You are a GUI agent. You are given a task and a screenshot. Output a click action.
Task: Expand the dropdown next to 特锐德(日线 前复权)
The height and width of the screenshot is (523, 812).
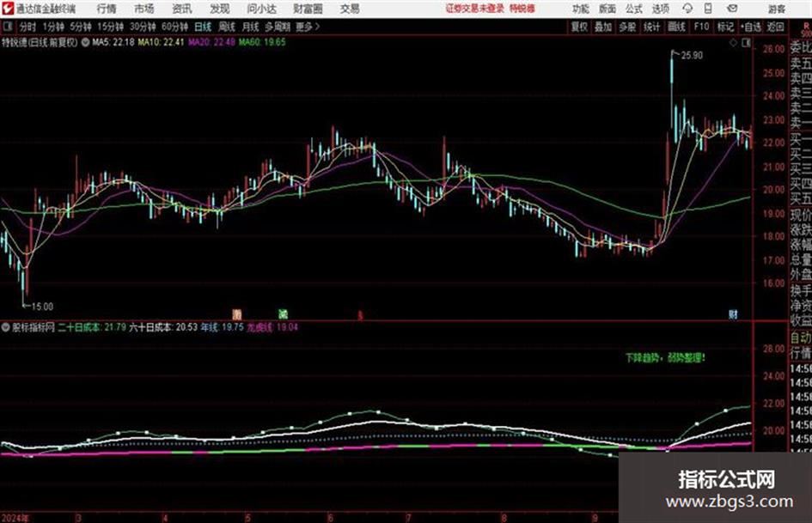pos(85,42)
